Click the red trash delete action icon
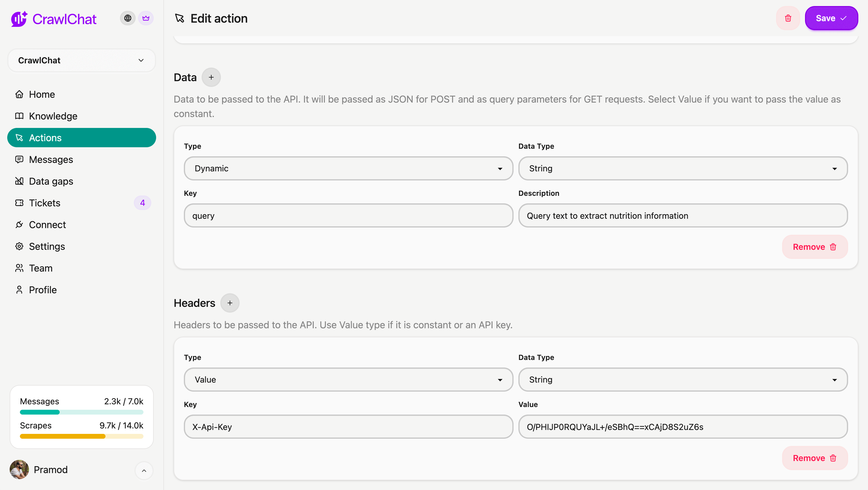 click(788, 18)
